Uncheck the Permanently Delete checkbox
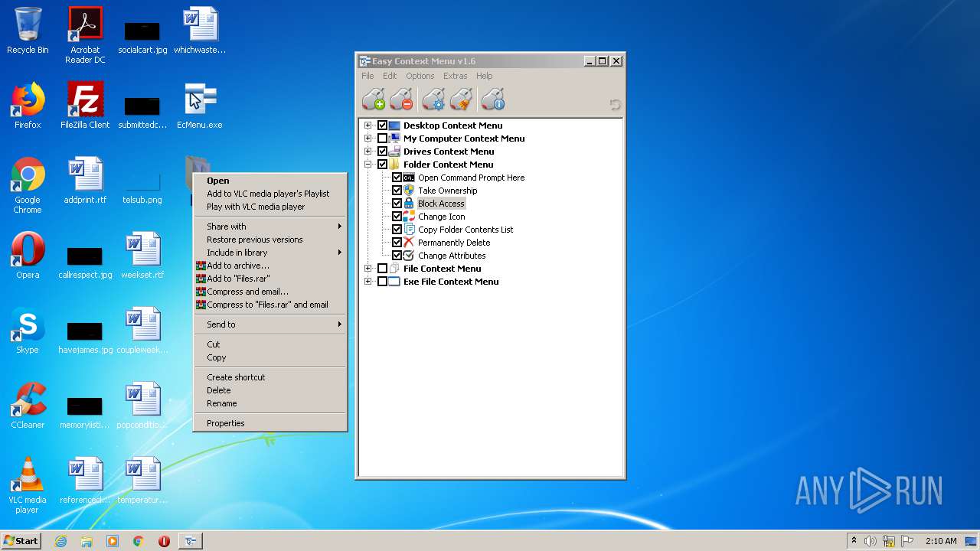This screenshot has width=980, height=551. pyautogui.click(x=397, y=243)
